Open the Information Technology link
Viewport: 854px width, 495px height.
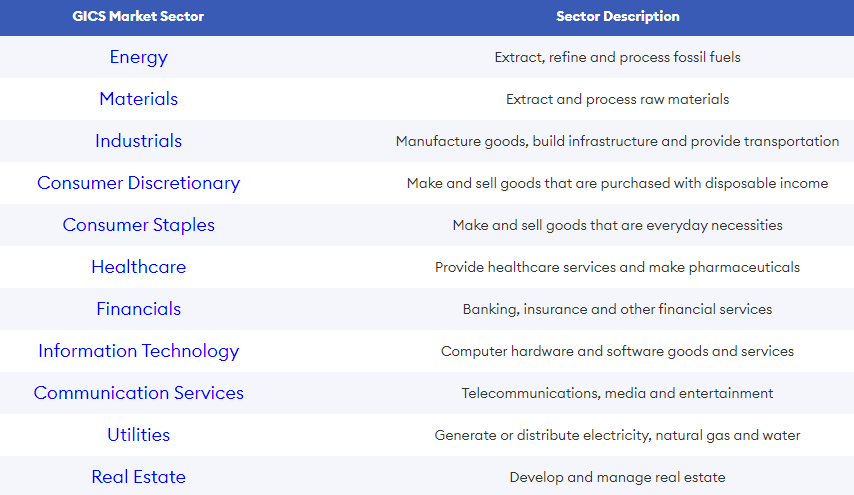click(138, 351)
